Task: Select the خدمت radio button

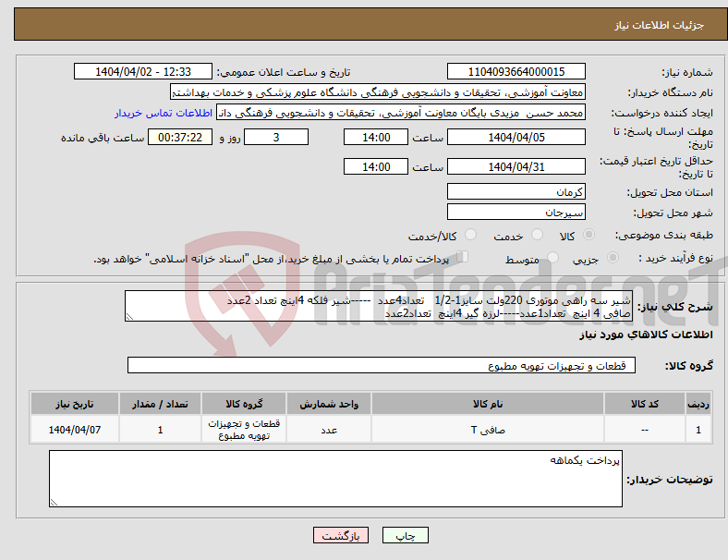Action: 537,235
